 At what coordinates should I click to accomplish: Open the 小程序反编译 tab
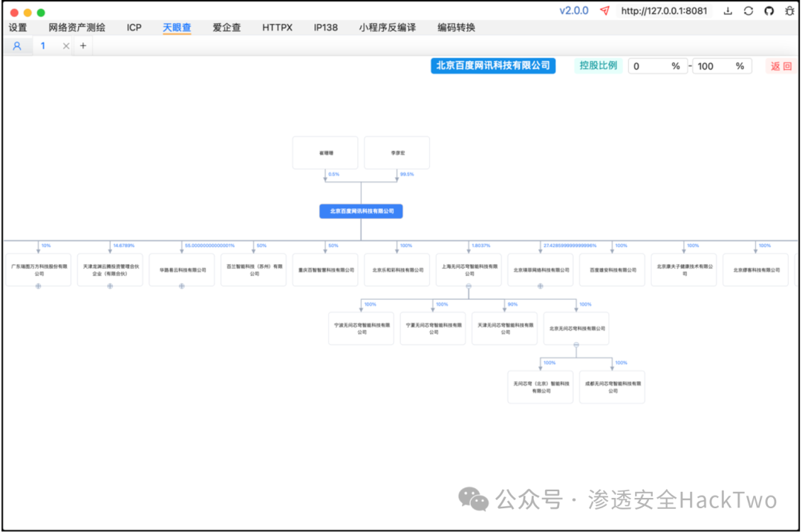click(x=387, y=27)
